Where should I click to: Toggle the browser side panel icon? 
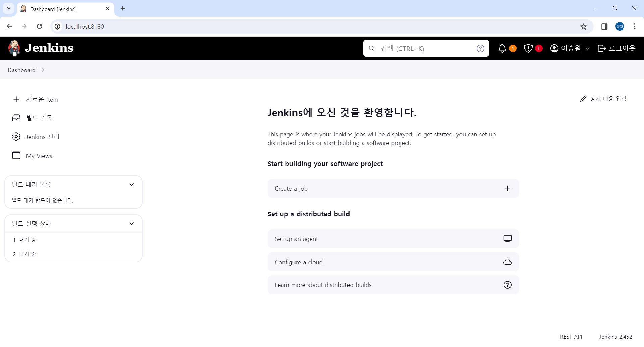click(604, 26)
